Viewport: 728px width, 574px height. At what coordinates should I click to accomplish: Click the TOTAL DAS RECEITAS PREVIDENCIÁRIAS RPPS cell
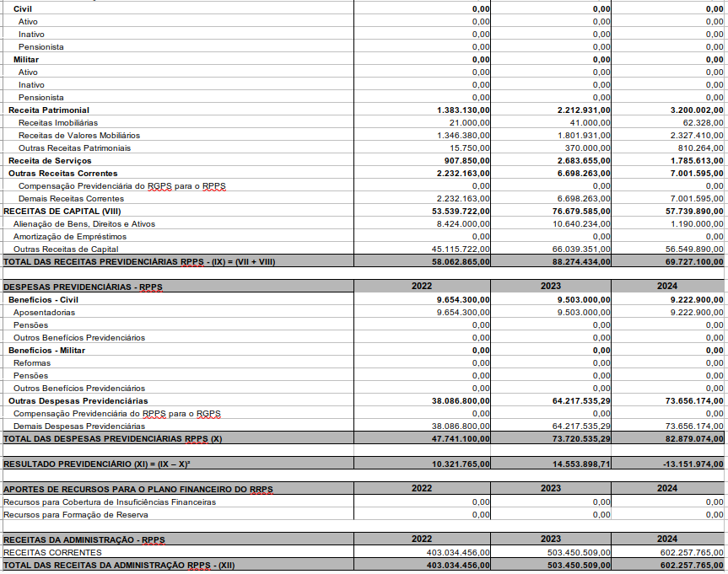pyautogui.click(x=139, y=262)
